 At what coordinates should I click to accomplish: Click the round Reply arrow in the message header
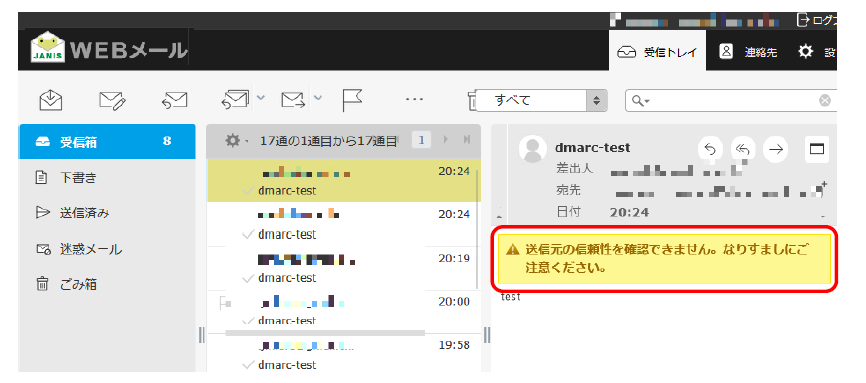[711, 149]
